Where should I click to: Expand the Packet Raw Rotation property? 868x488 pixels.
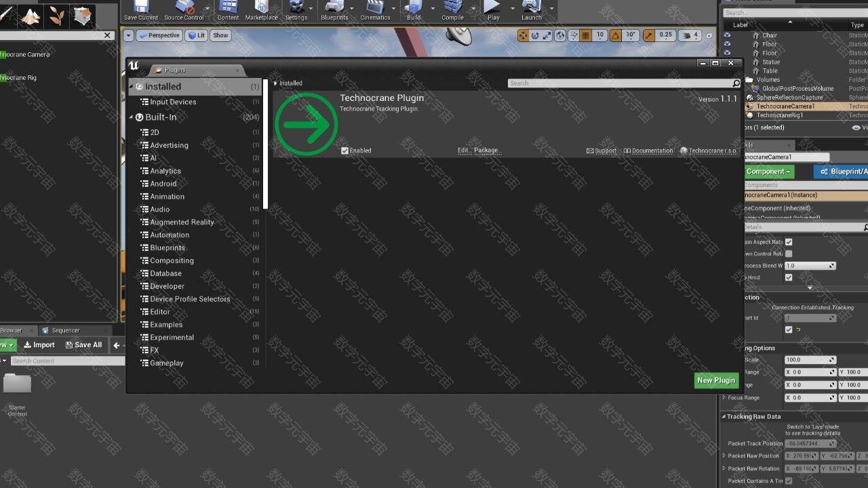pyautogui.click(x=724, y=468)
